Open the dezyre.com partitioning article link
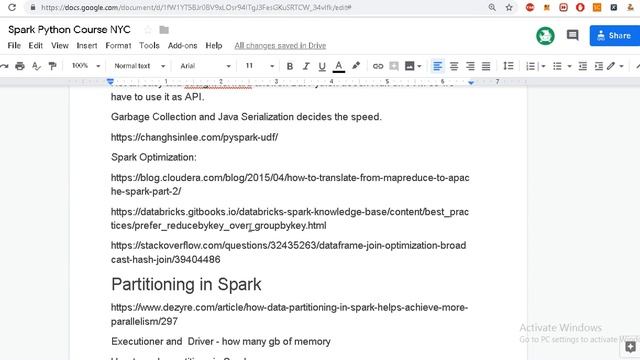This screenshot has width=640, height=360. coord(289,314)
